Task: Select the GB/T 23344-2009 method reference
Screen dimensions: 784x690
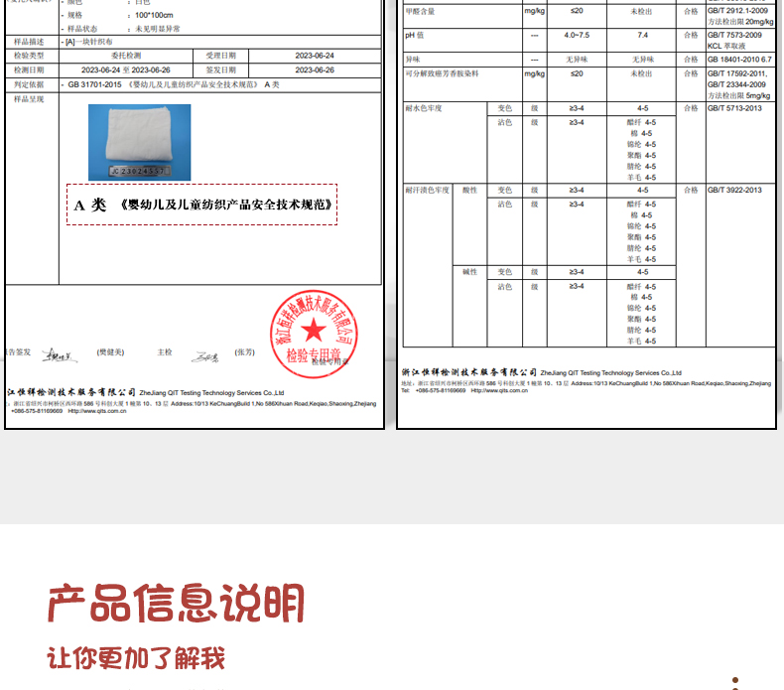Action: coord(736,84)
